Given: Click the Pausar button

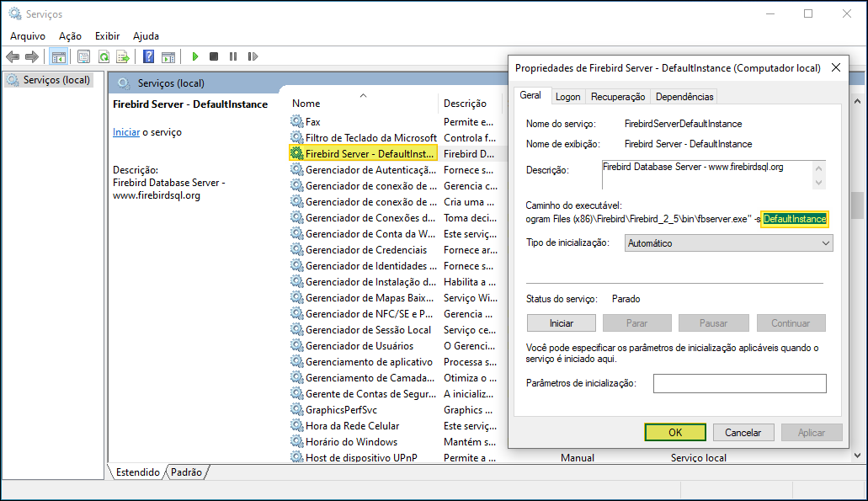Looking at the screenshot, I should click(x=713, y=323).
